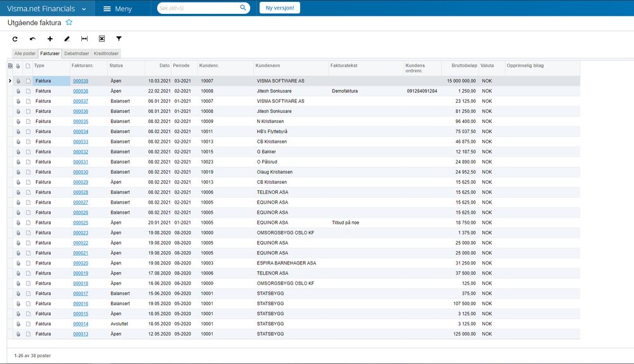Click the Tilbud på noe invoice text
This screenshot has width=634, height=364.
click(x=345, y=223)
